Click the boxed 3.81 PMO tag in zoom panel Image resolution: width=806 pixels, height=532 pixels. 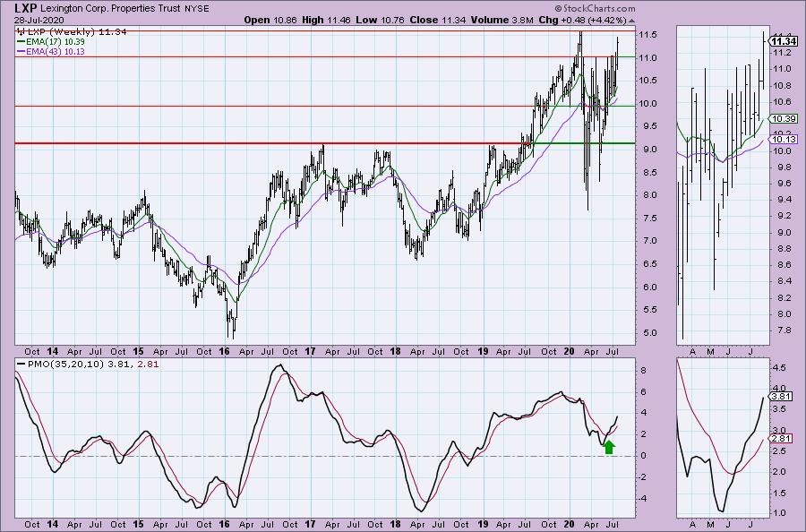(x=781, y=396)
